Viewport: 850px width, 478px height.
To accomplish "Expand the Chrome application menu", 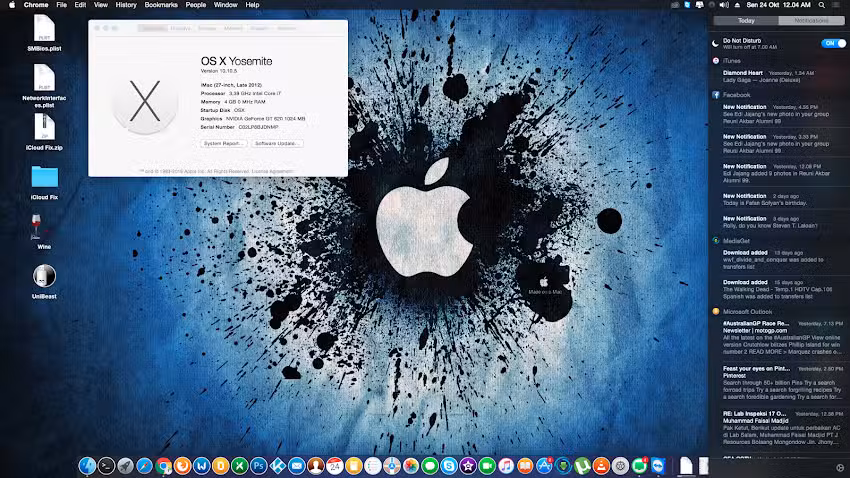I will 38,5.
